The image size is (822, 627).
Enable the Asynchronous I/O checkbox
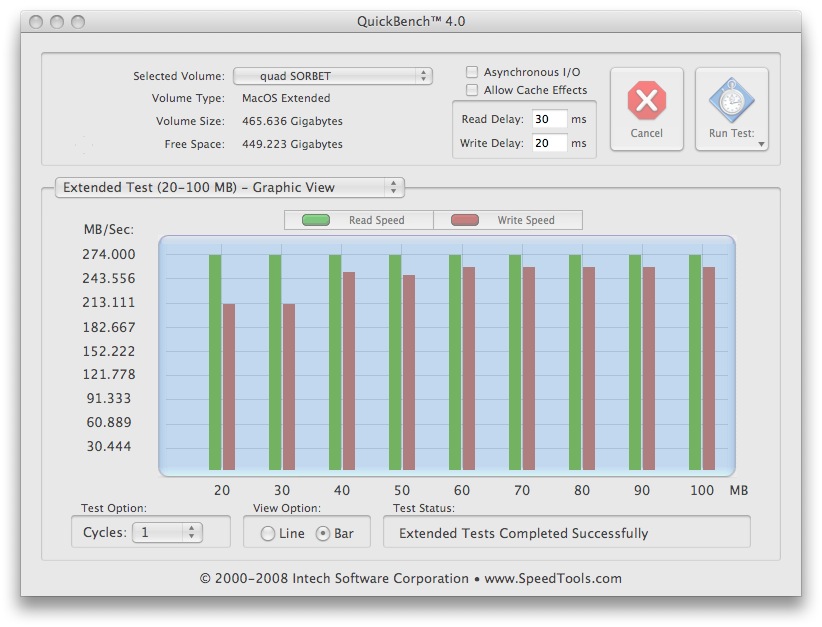pyautogui.click(x=472, y=73)
